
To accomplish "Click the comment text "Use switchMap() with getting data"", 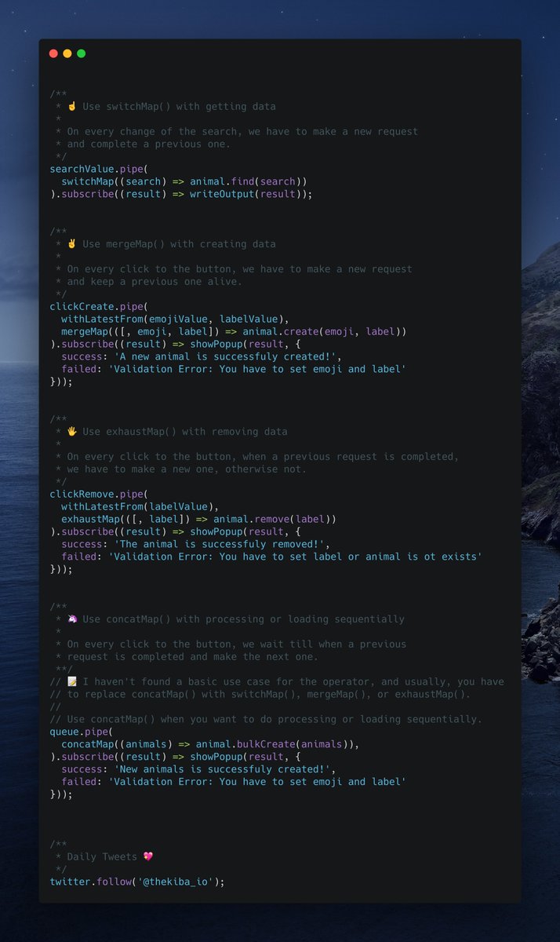I will (x=179, y=106).
